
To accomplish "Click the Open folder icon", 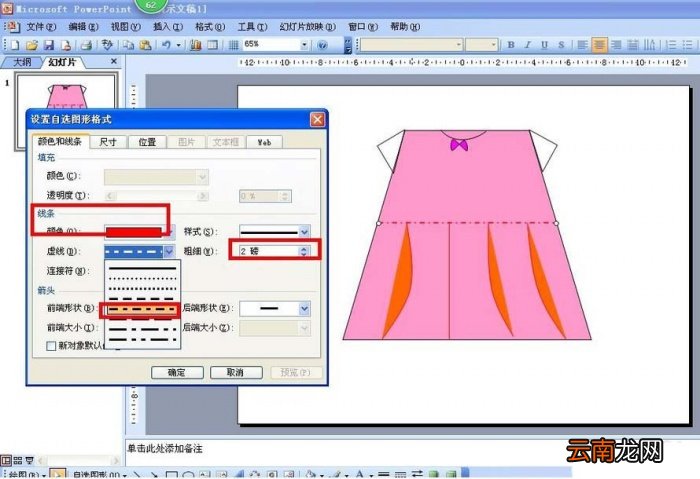I will tap(31, 45).
